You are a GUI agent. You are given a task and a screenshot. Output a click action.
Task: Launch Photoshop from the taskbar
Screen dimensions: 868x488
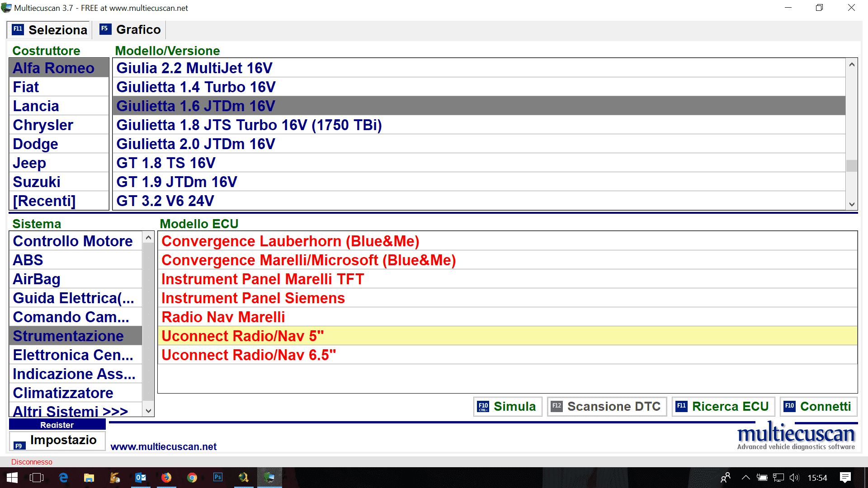pyautogui.click(x=218, y=478)
